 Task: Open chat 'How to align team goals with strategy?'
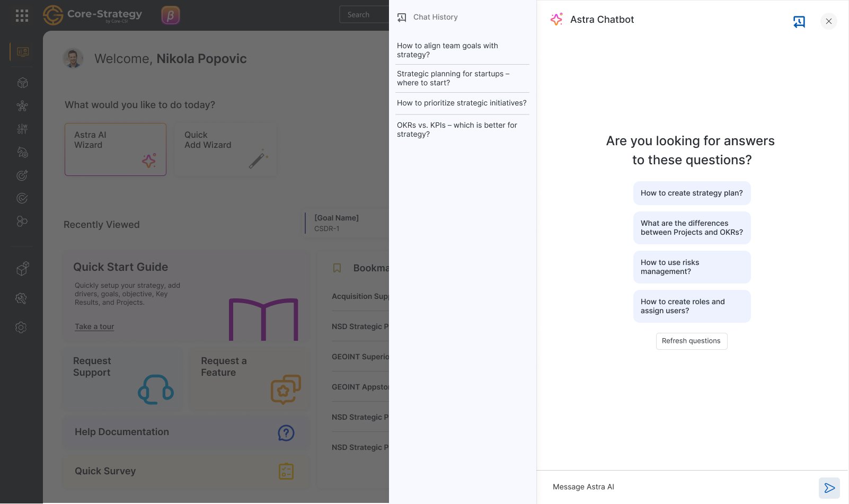pos(462,50)
